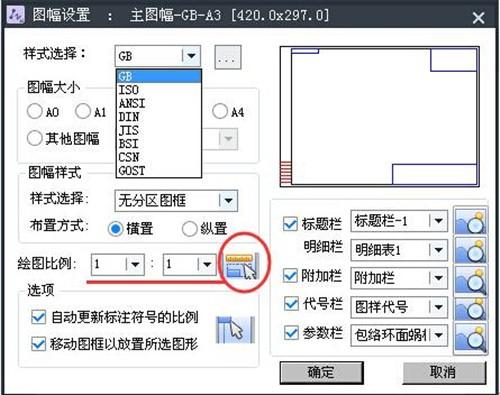Toggle 移动图框以放置所选图形 checkbox
500x395 pixels.
38,344
